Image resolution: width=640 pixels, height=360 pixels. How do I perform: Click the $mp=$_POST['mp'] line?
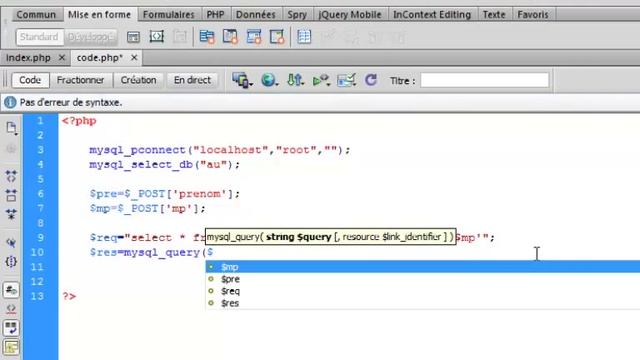pyautogui.click(x=147, y=209)
